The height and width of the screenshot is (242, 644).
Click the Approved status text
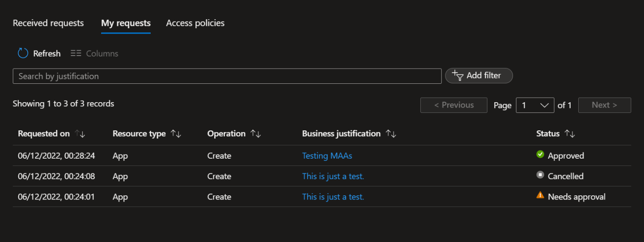click(x=566, y=156)
